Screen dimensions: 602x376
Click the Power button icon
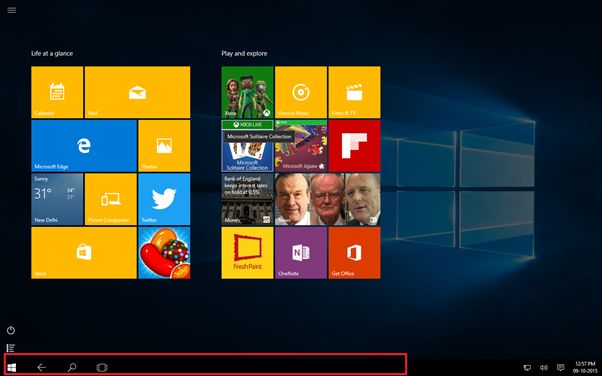11,330
